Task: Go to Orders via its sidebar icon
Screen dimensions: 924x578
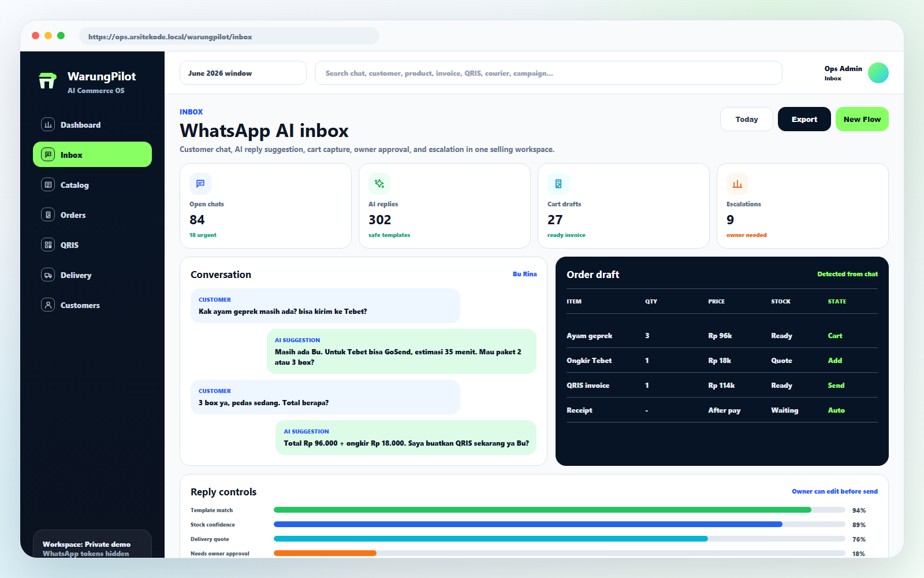Action: [48, 215]
